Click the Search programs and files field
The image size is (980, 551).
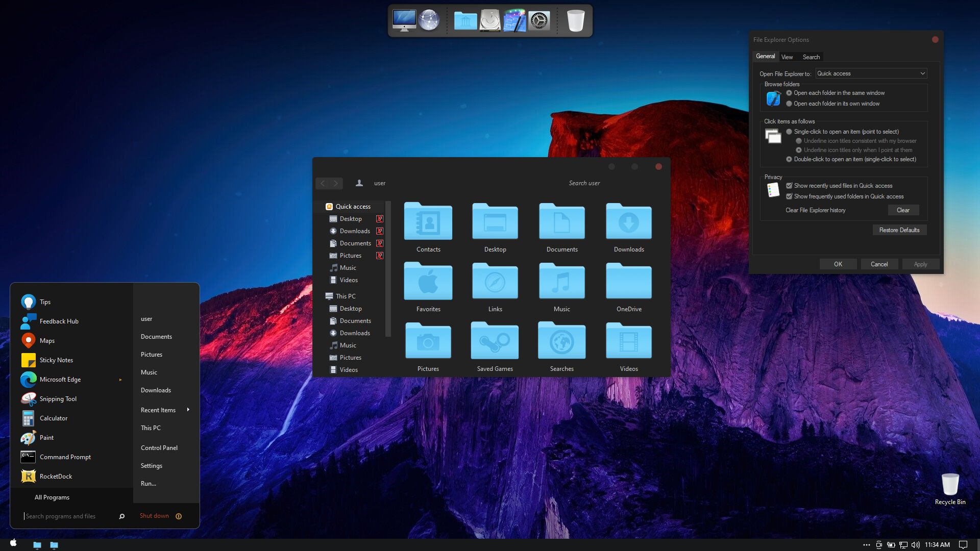pyautogui.click(x=69, y=516)
